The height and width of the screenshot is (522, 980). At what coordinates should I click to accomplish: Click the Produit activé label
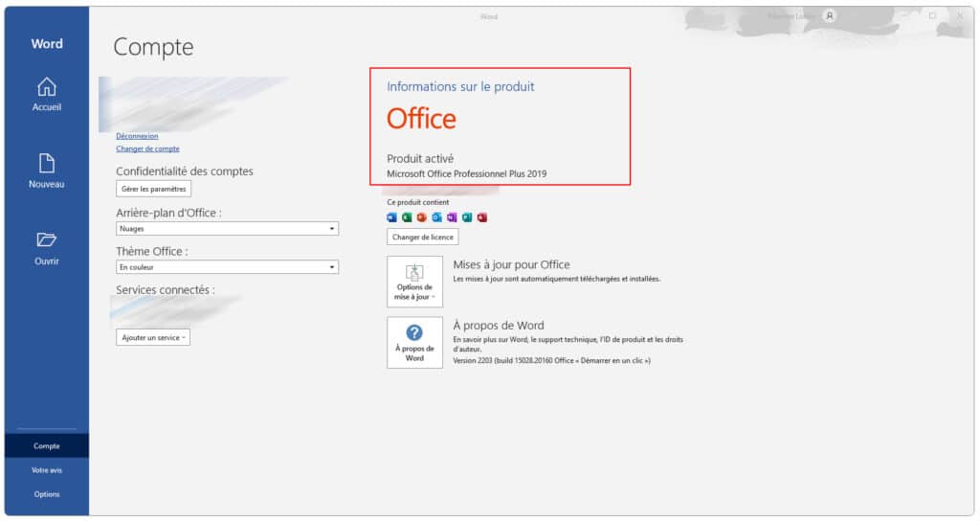(x=420, y=159)
